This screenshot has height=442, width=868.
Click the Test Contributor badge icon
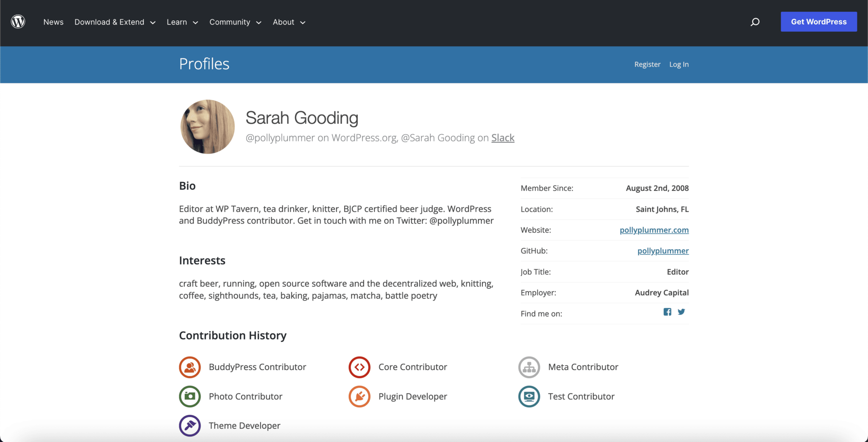click(x=529, y=396)
